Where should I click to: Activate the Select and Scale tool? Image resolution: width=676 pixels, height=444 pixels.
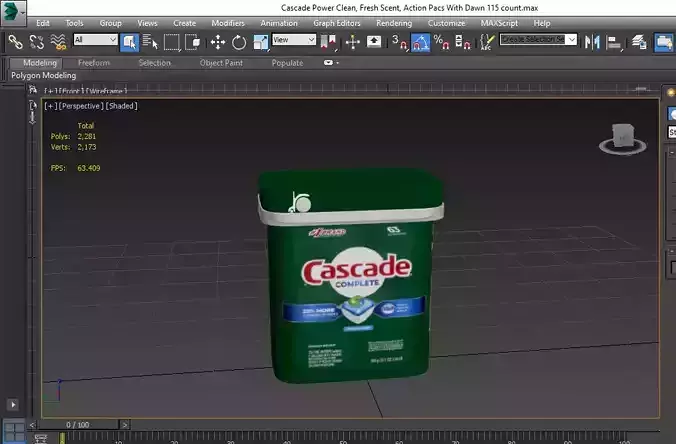pyautogui.click(x=260, y=42)
